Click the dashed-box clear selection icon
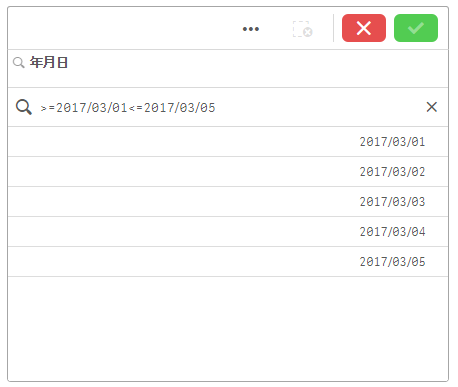Viewport: 458px width, 387px height. click(303, 29)
